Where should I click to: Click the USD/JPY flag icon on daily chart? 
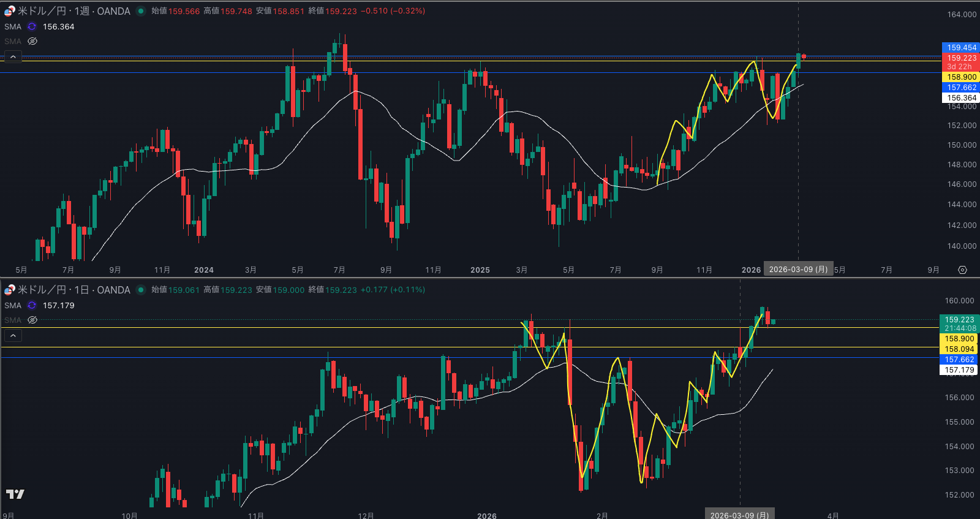9,290
